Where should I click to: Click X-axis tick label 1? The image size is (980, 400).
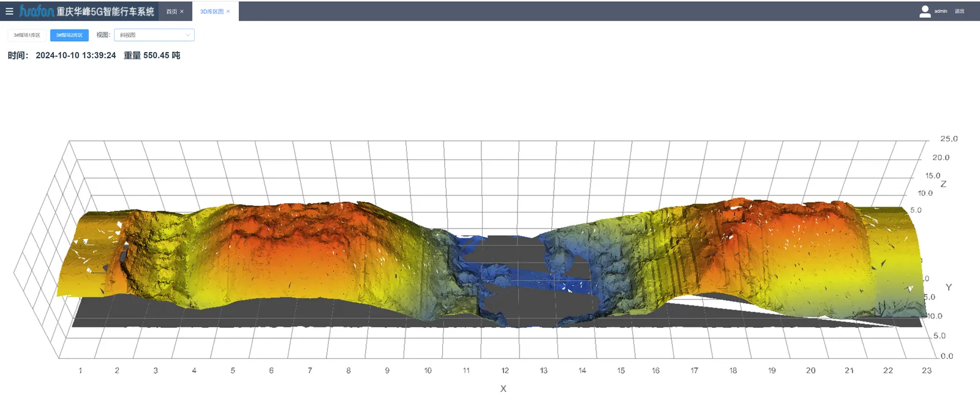(x=80, y=371)
